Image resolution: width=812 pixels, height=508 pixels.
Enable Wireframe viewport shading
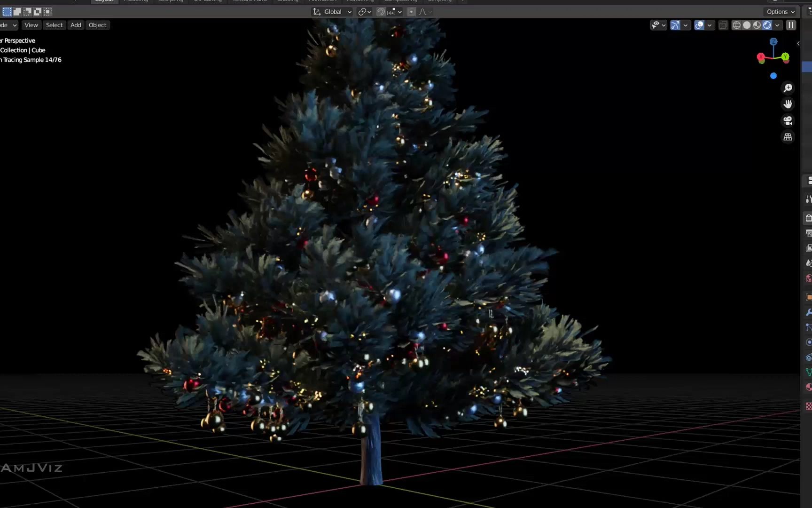[736, 25]
